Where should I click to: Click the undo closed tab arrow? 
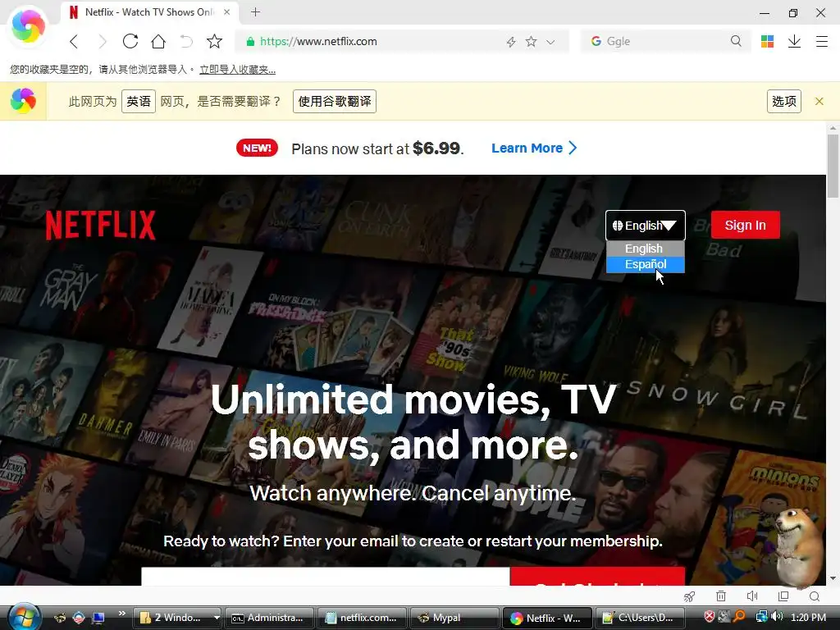[186, 41]
